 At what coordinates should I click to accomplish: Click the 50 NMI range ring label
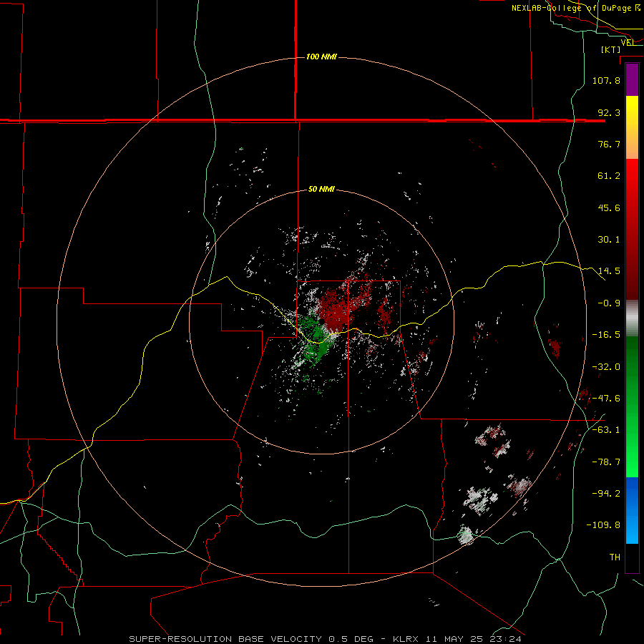pyautogui.click(x=321, y=190)
